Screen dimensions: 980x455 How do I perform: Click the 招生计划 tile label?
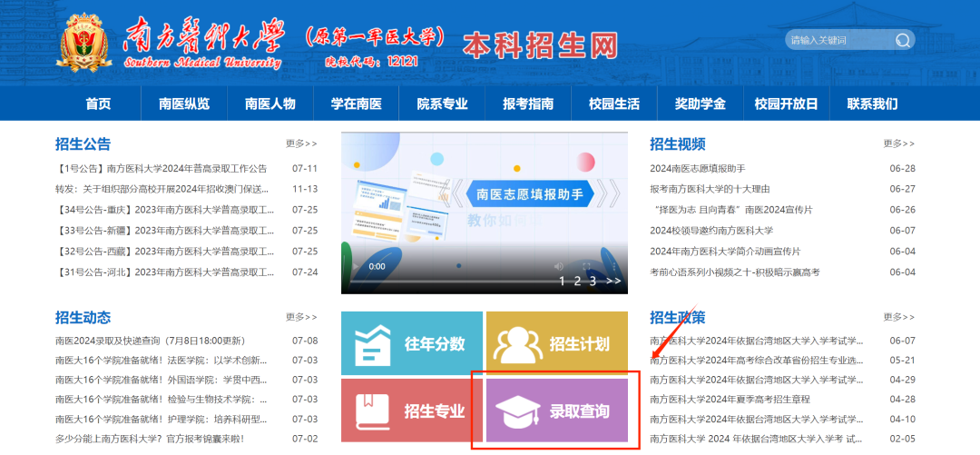[x=579, y=344]
